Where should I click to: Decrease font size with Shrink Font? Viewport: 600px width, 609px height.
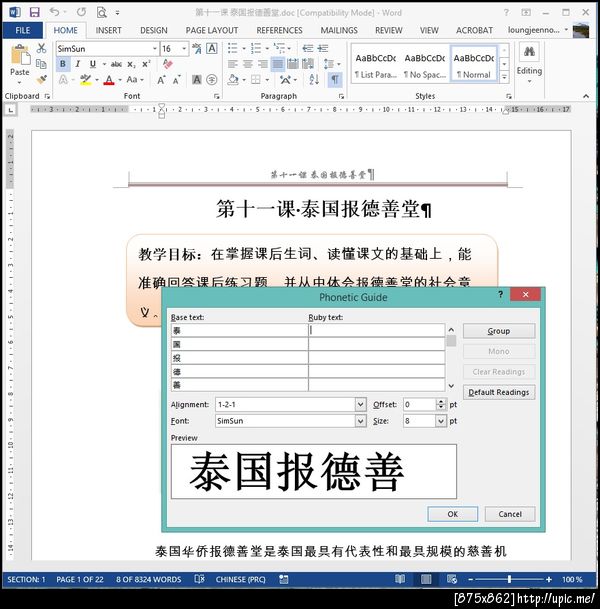[x=177, y=80]
